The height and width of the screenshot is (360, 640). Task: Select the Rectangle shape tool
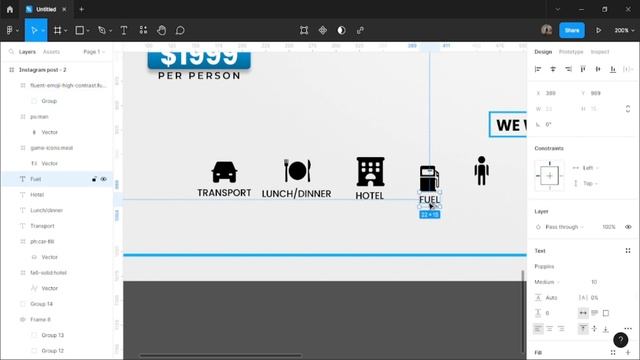(x=80, y=30)
